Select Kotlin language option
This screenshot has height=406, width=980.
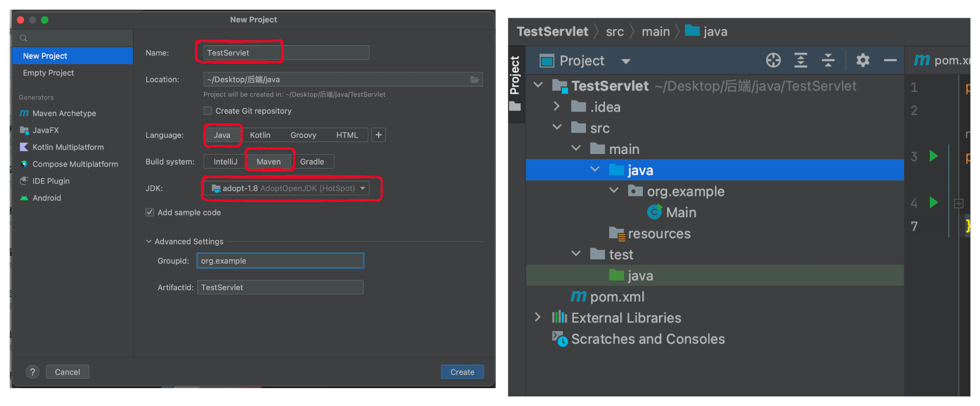pos(260,135)
